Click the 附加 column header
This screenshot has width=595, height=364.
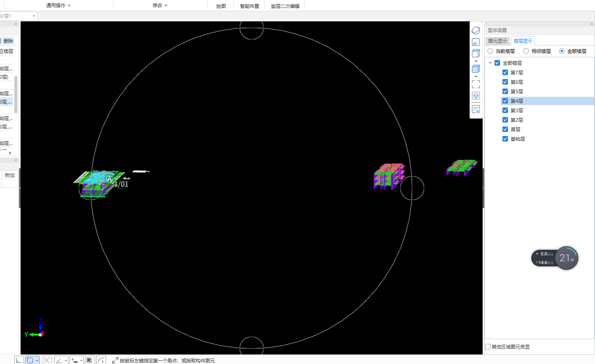[10, 175]
